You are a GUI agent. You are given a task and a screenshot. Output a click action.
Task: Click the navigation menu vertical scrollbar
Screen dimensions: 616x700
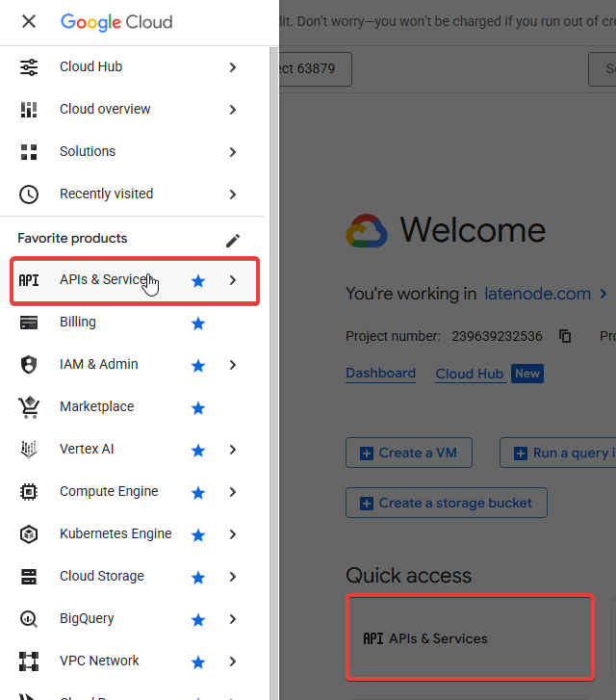(274, 374)
